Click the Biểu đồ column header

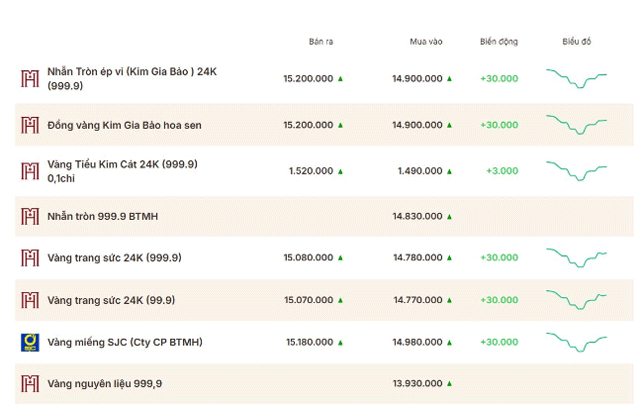(x=577, y=42)
